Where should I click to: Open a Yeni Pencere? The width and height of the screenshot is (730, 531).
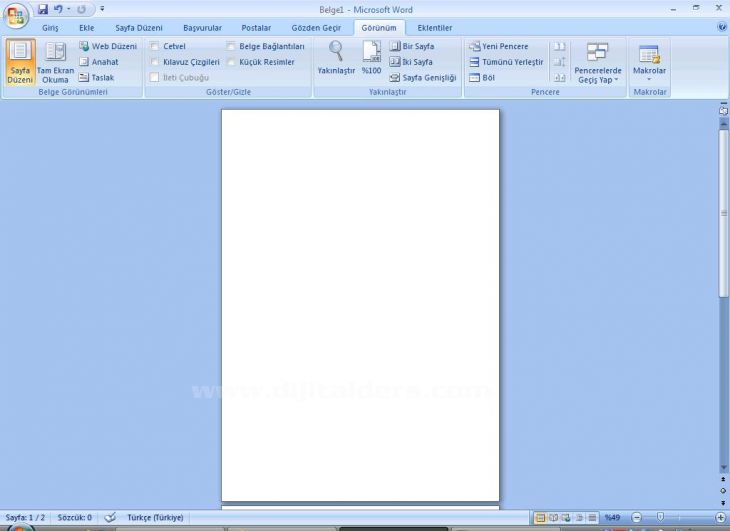[499, 46]
